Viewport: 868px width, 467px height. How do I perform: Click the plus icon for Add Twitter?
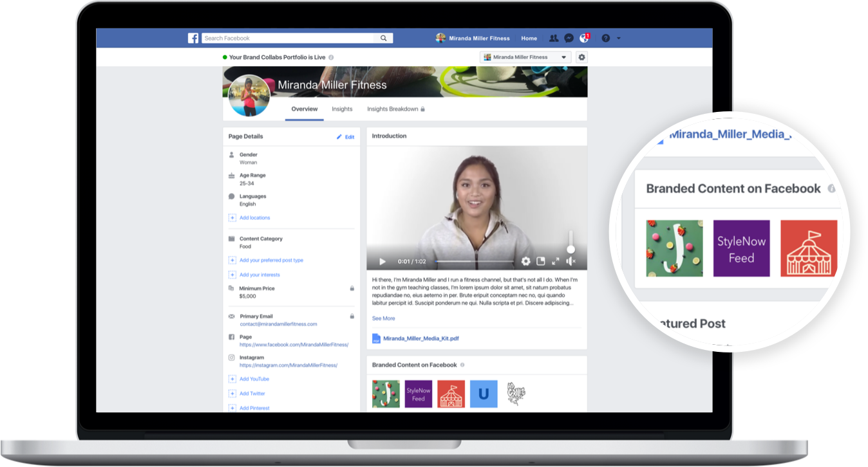click(x=232, y=394)
